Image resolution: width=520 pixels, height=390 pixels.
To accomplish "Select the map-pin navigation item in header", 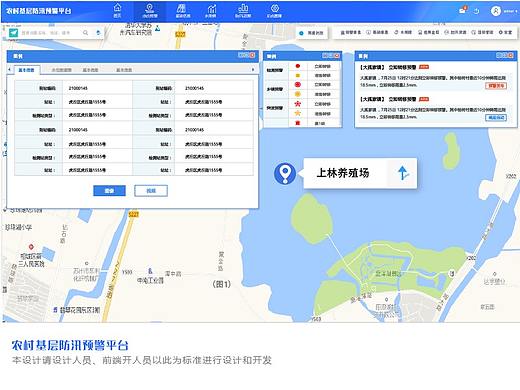I will [x=150, y=11].
